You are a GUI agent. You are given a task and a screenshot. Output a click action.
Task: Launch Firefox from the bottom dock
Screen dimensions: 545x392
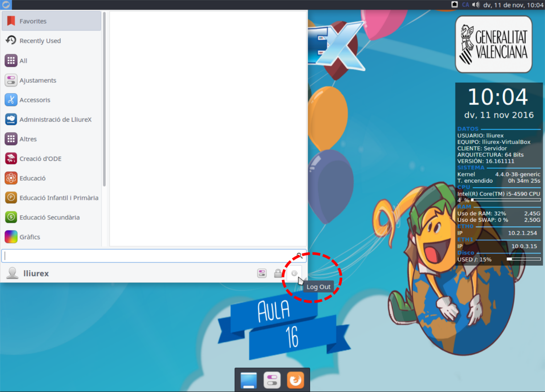click(295, 380)
